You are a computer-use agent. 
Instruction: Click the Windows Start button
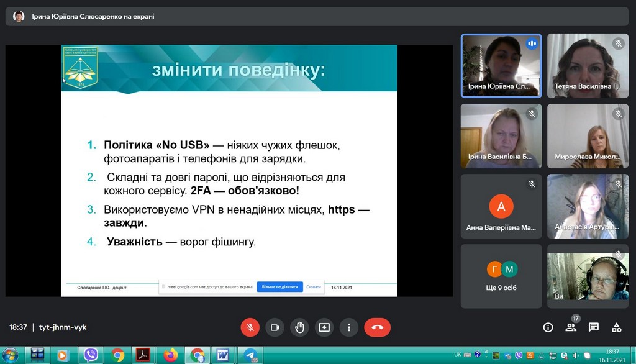tap(11, 355)
